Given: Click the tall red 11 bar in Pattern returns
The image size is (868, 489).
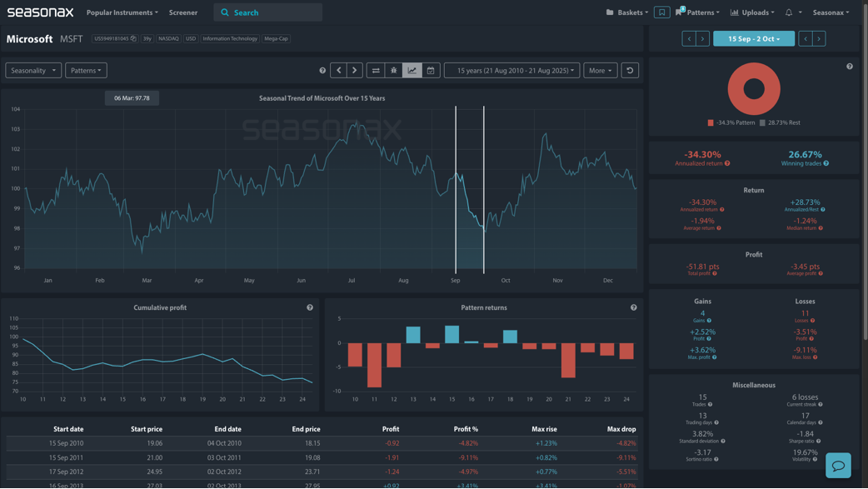Looking at the screenshot, I should point(374,365).
